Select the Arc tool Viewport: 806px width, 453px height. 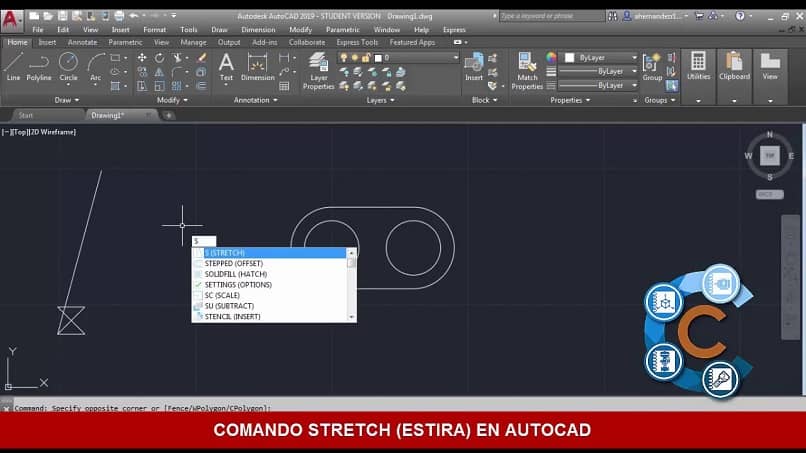96,66
